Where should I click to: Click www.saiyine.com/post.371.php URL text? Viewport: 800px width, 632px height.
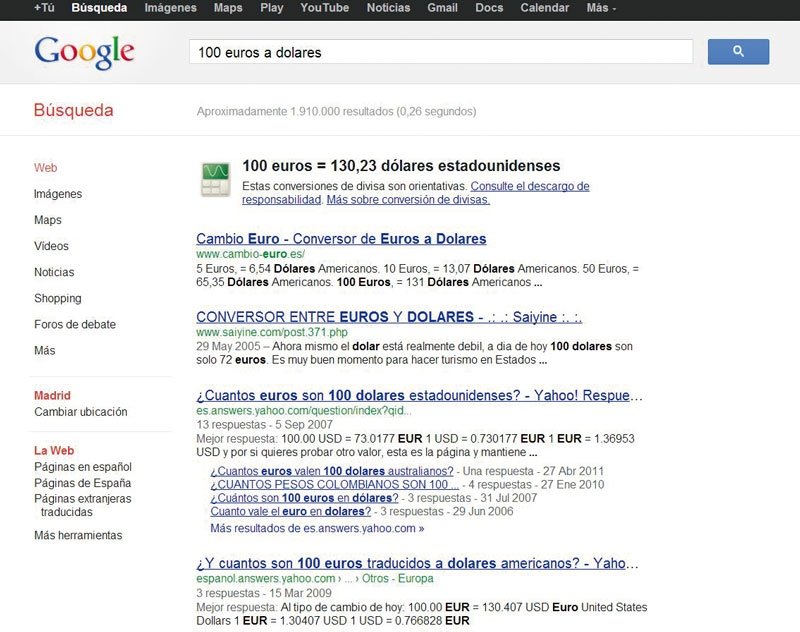[x=271, y=332]
